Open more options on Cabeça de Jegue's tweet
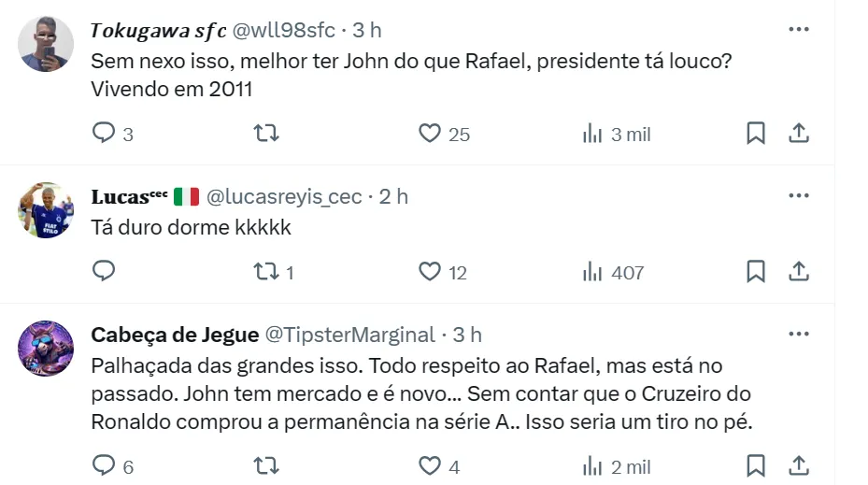The width and height of the screenshot is (868, 485). (799, 334)
